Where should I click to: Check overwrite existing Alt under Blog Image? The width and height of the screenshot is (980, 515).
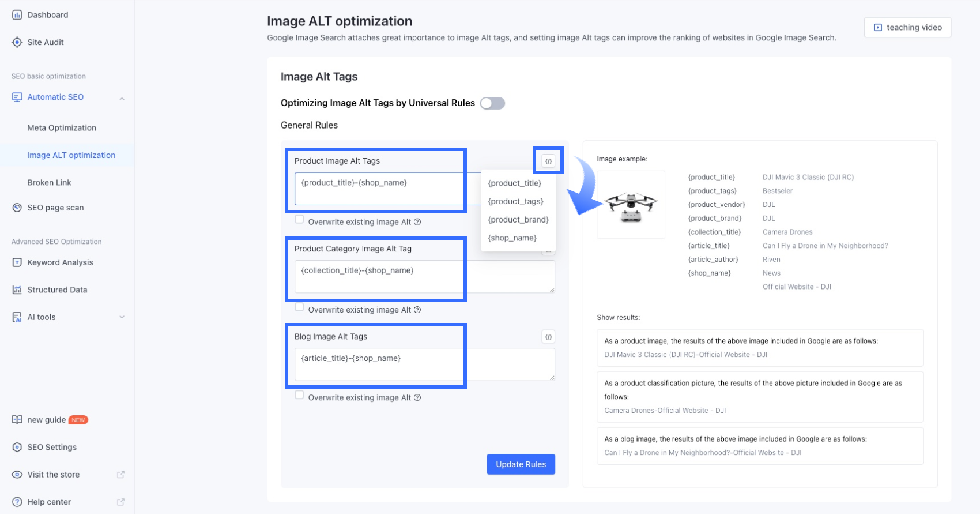[299, 395]
